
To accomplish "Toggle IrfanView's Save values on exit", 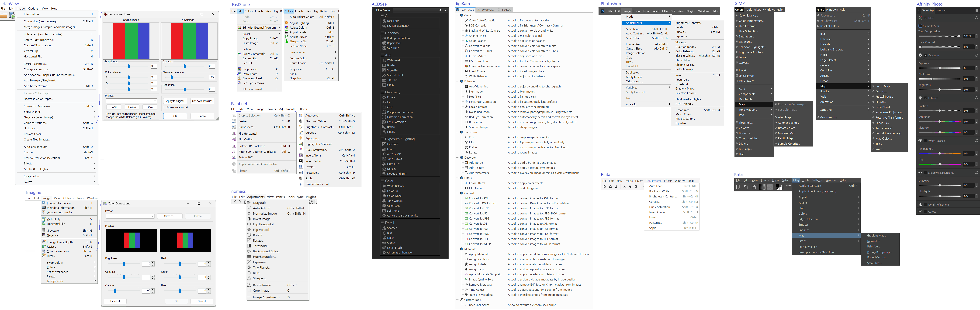I will coord(165,107).
